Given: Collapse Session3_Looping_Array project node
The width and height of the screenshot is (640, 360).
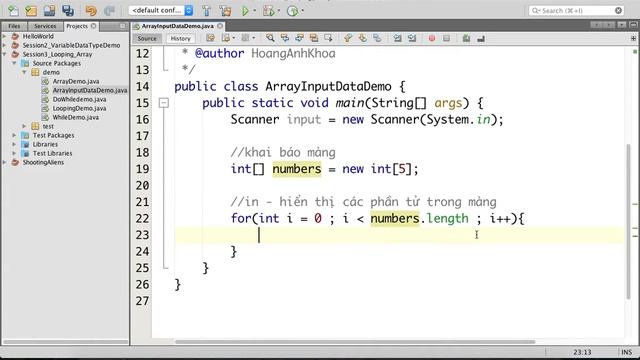Looking at the screenshot, I should click(4, 54).
